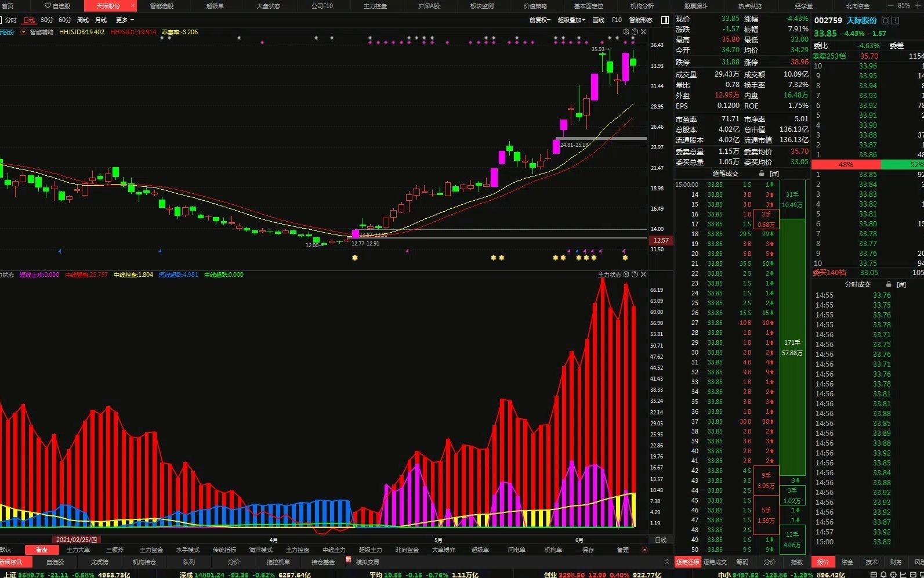
Task: Close the main K-line indicator panel
Action: click(x=643, y=31)
